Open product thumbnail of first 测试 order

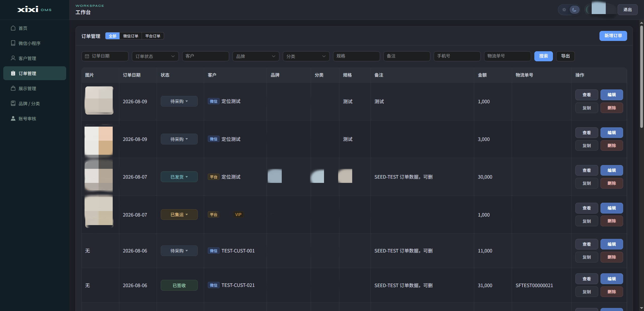click(x=99, y=100)
